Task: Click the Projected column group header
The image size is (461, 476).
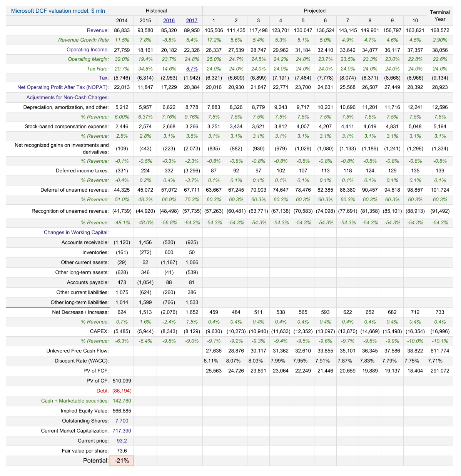Action: 314,11
